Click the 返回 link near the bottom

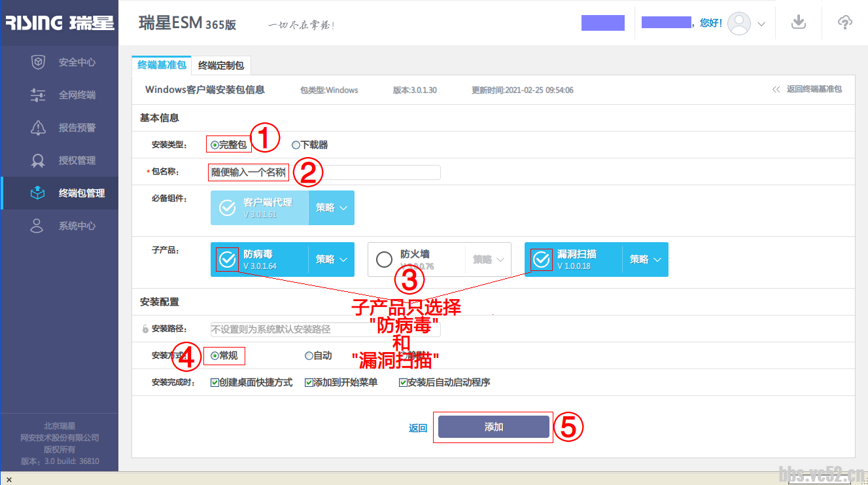click(x=418, y=427)
